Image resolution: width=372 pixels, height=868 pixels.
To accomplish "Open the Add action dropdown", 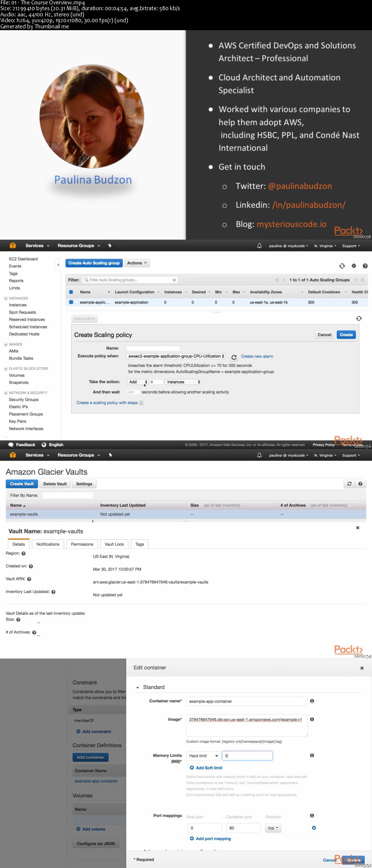I will 138,382.
